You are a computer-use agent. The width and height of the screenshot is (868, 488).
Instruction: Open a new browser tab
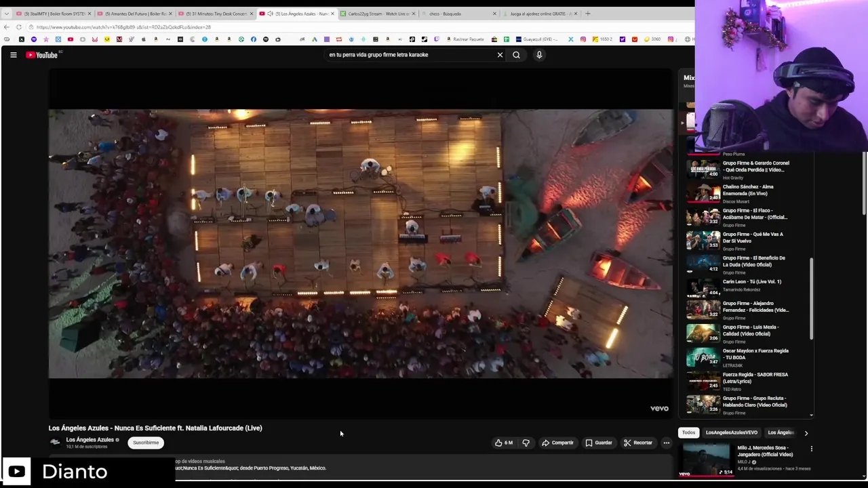click(587, 14)
